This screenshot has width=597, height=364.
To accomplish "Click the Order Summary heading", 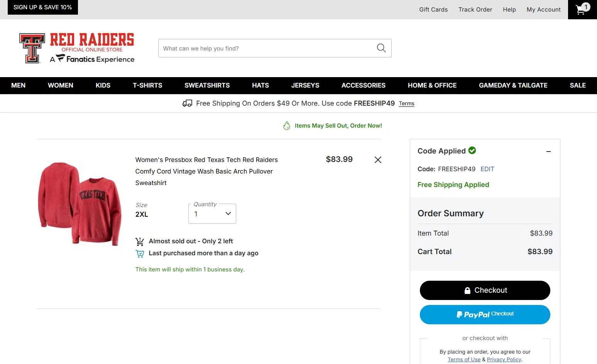I will [x=450, y=213].
